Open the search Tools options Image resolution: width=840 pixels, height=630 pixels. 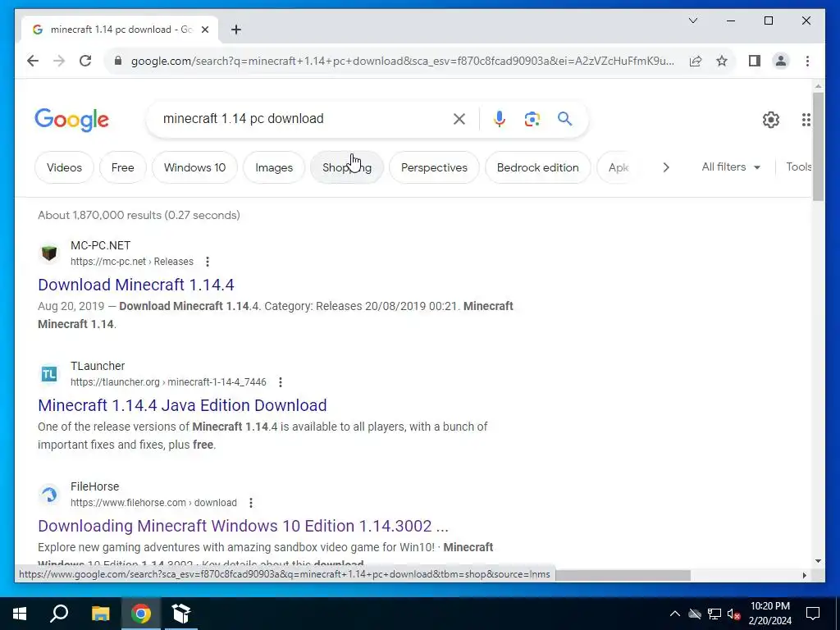[798, 167]
